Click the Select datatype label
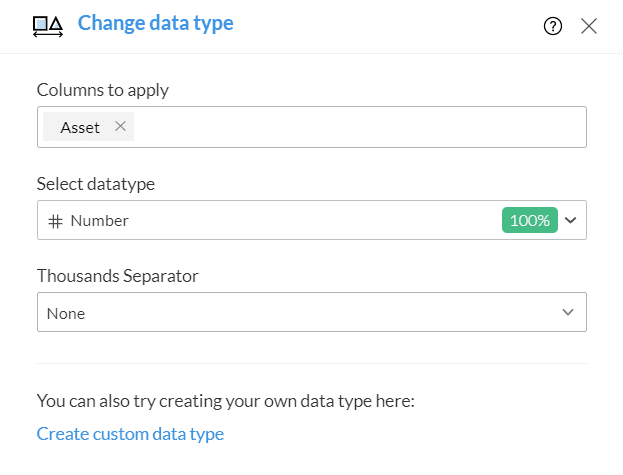Viewport: 623px width, 475px height. click(96, 183)
